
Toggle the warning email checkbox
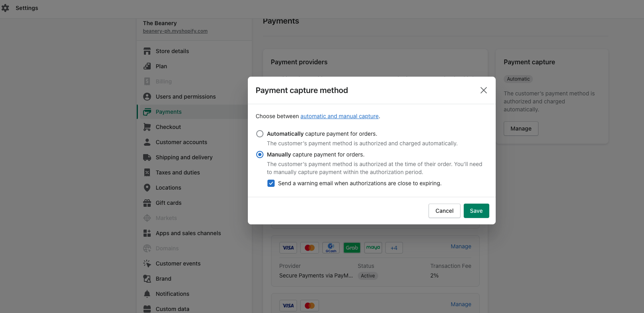(x=271, y=183)
